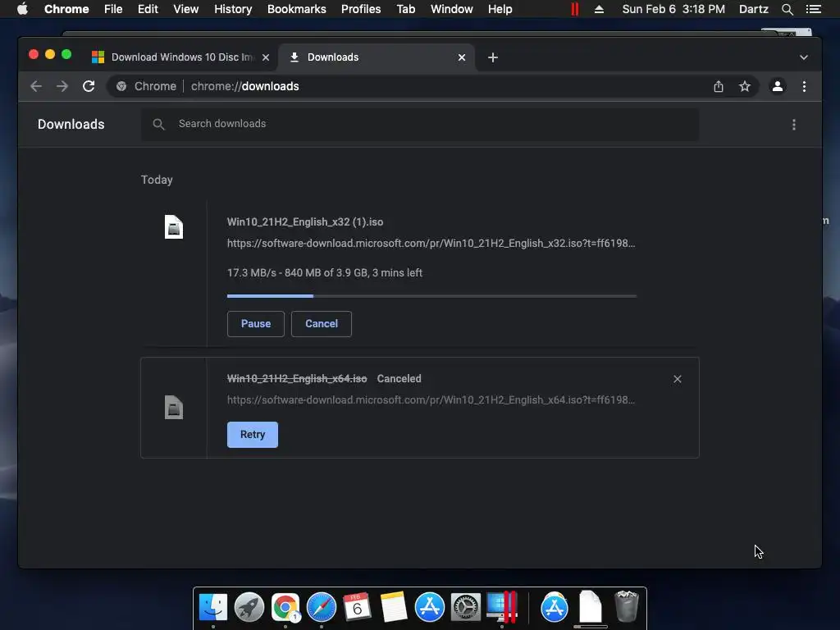This screenshot has width=840, height=630.
Task: Click the Search downloads field
Action: pyautogui.click(x=420, y=125)
